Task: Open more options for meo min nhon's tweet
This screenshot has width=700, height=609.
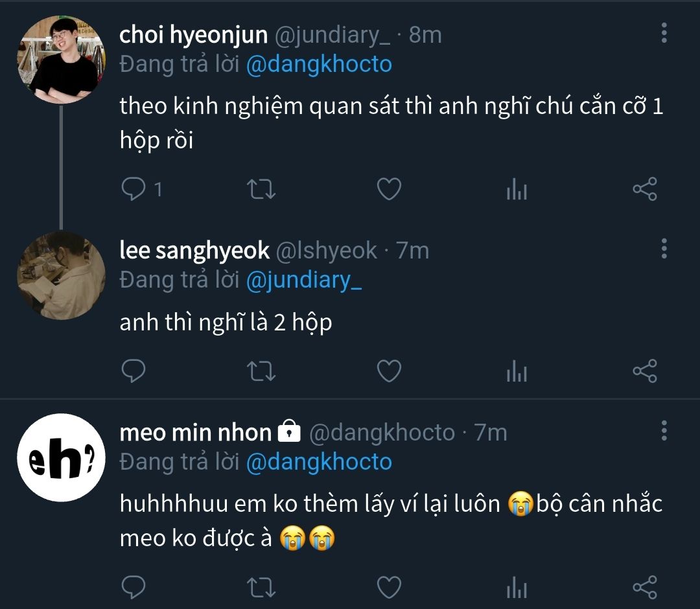Action: point(664,430)
